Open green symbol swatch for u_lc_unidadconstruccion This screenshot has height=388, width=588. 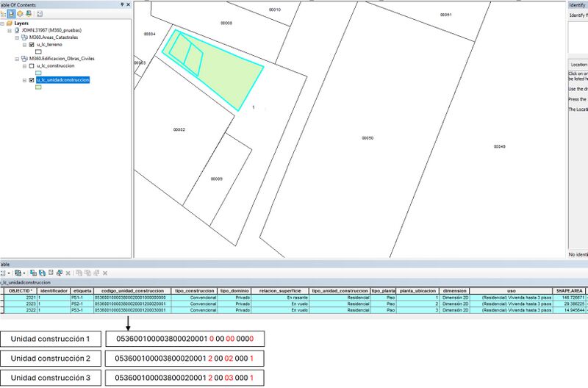(x=38, y=87)
